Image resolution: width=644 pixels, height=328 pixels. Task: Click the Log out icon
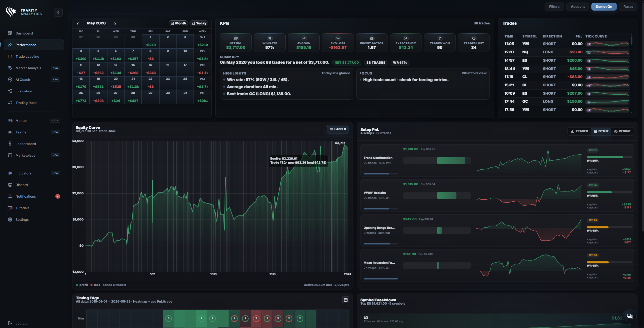[10, 323]
